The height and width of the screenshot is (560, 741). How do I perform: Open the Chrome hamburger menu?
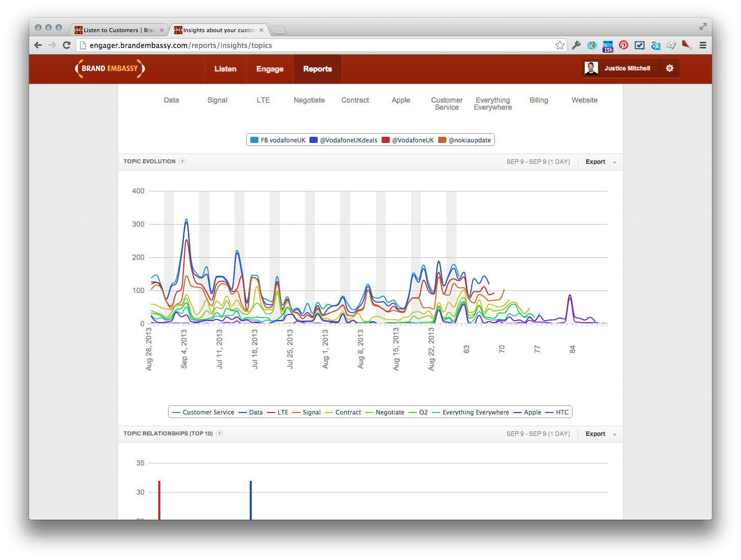703,45
